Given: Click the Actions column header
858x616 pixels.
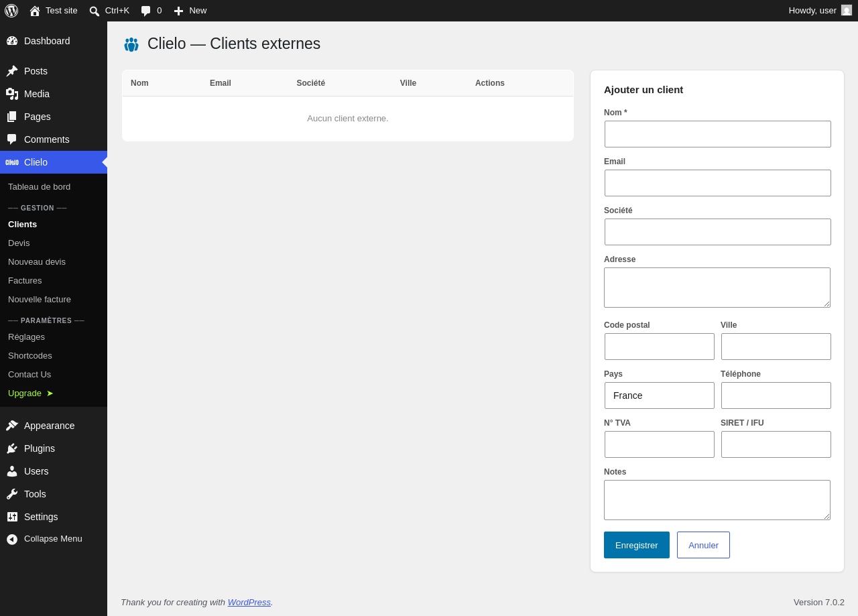Looking at the screenshot, I should (490, 83).
